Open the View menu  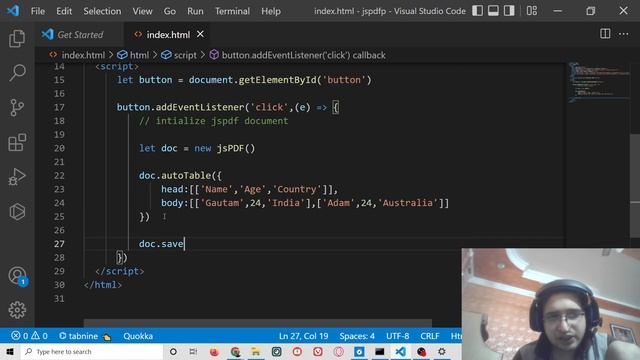142,11
